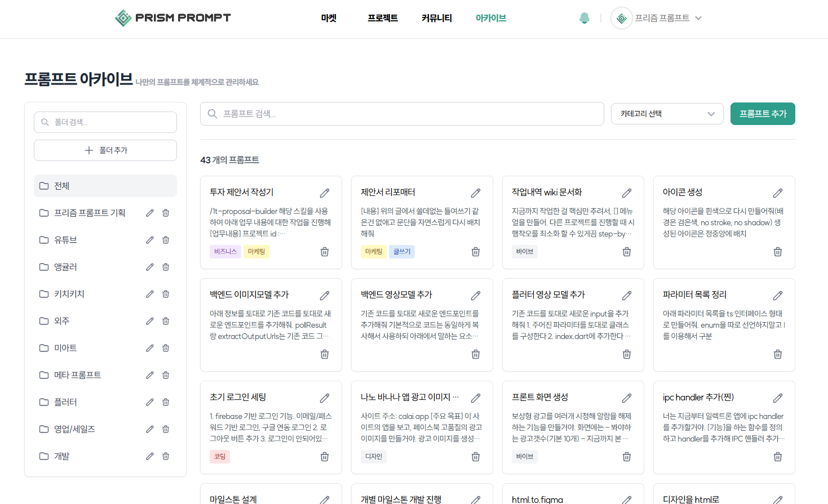
Task: Delete the 초기 로그인 세팅 prompt
Action: click(x=325, y=457)
